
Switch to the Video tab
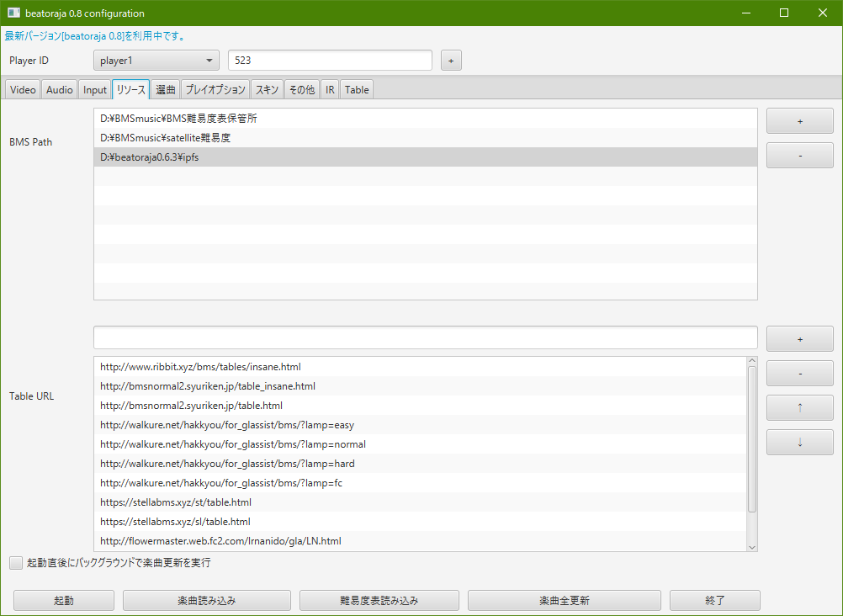[23, 90]
